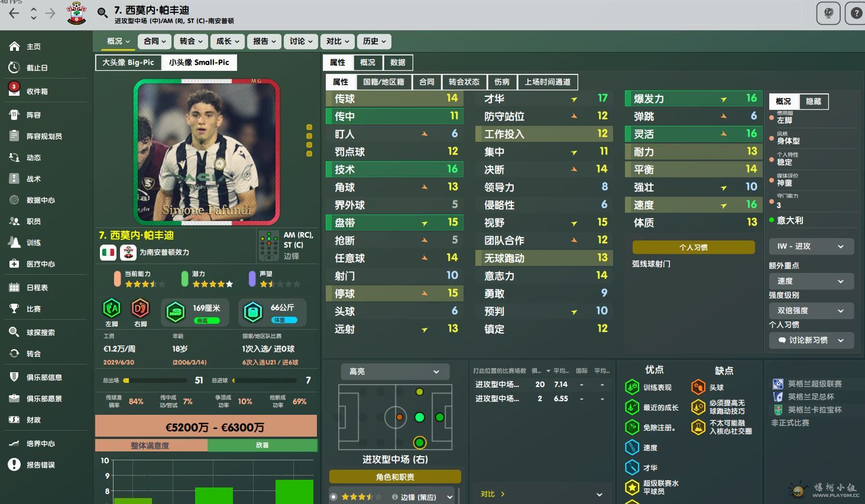Expand the 速度 extra focus dropdown
The width and height of the screenshot is (865, 504).
811,281
